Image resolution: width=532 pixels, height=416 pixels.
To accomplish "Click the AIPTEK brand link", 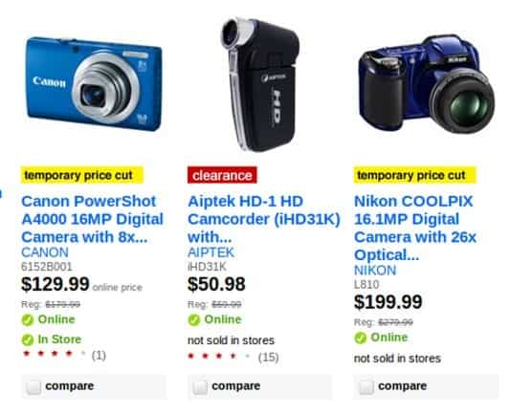I will pos(211,252).
